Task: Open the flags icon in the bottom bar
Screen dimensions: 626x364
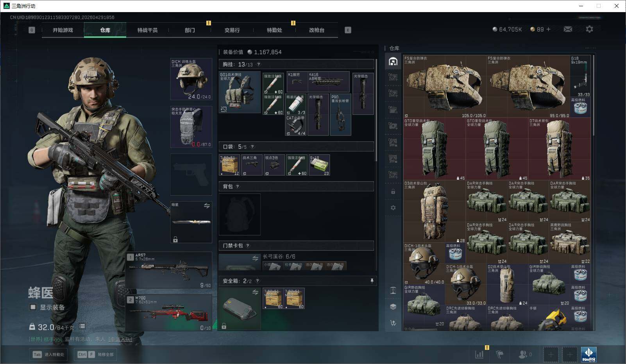Action: pyautogui.click(x=499, y=355)
